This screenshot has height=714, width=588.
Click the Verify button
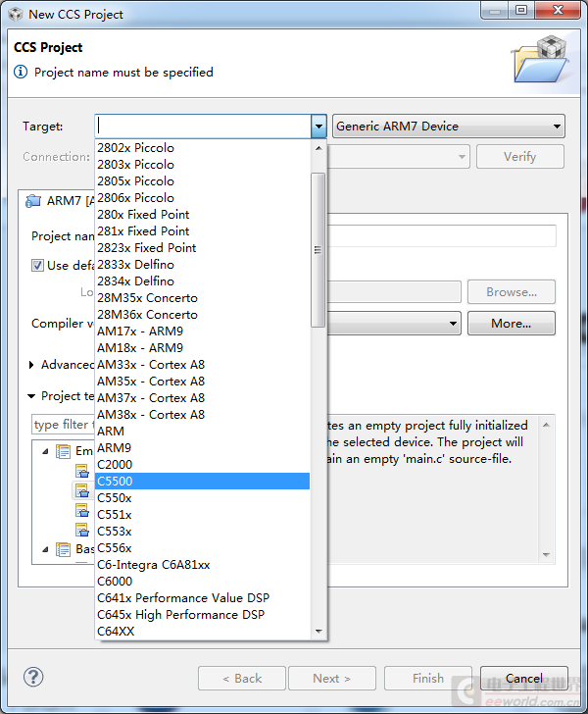(520, 157)
